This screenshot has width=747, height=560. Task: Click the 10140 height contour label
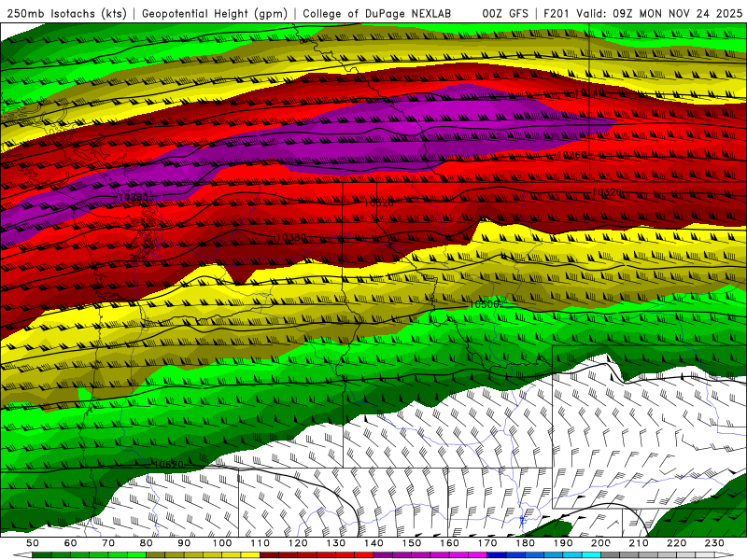[590, 92]
